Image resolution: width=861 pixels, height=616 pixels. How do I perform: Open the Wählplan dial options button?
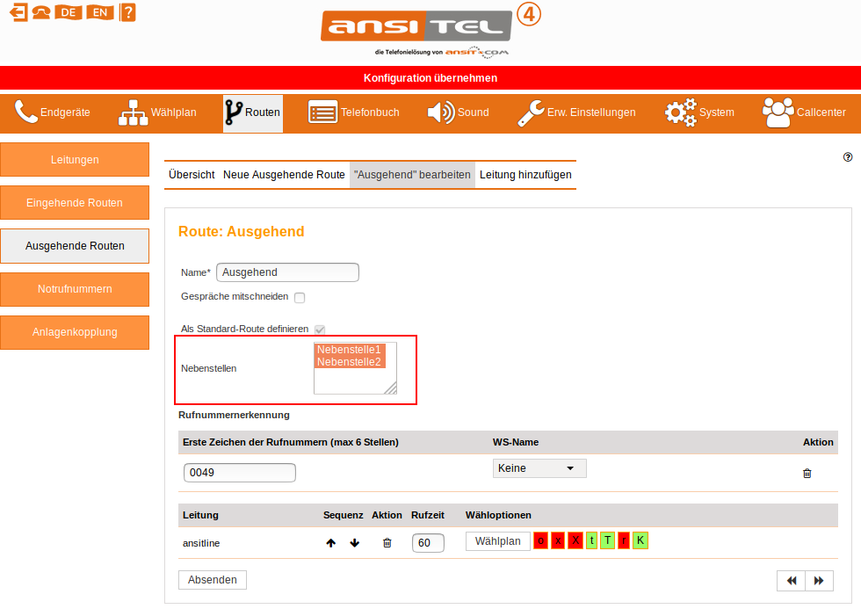pos(497,541)
